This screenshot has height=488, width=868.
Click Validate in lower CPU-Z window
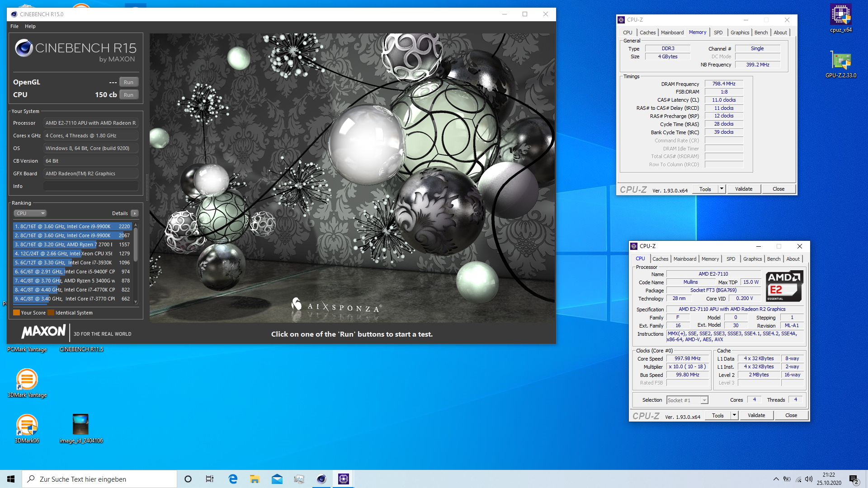coord(756,416)
